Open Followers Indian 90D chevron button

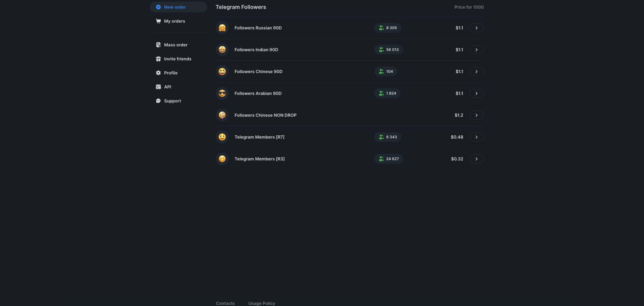coord(476,50)
